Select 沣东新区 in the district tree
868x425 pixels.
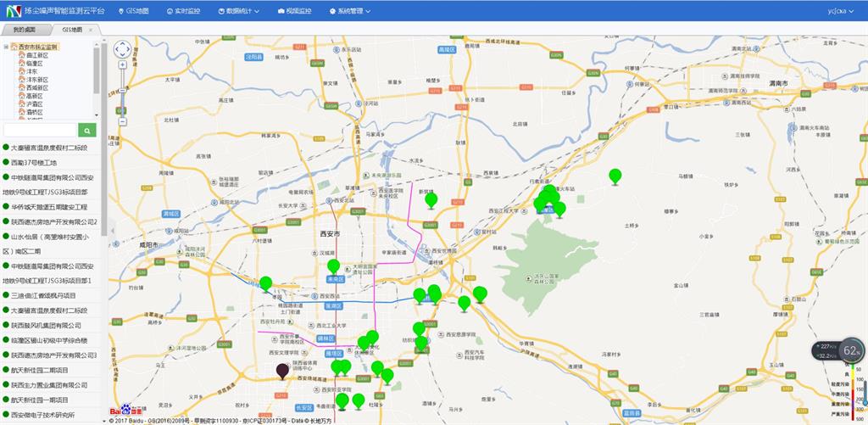(37, 79)
